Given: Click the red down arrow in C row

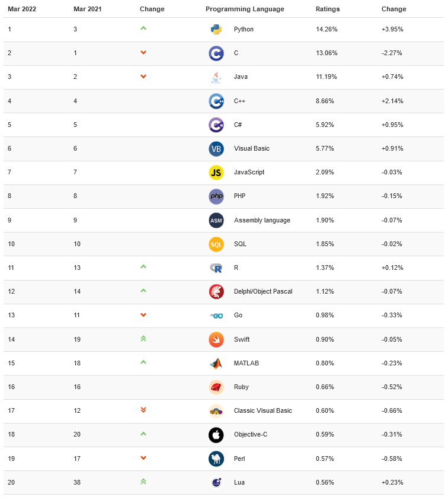Looking at the screenshot, I should click(x=143, y=53).
